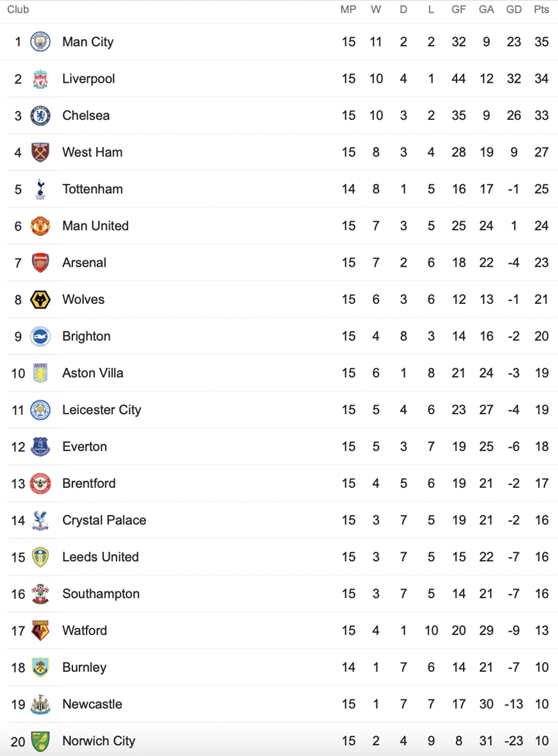Click the Arsenal cannon crest
This screenshot has height=756, width=558.
click(40, 263)
